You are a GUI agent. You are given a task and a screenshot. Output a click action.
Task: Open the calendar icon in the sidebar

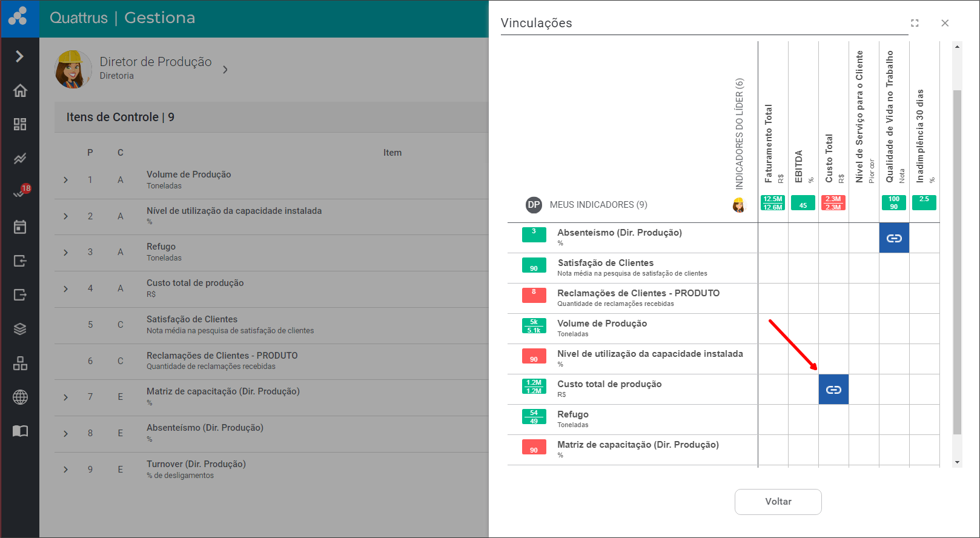[x=20, y=227]
